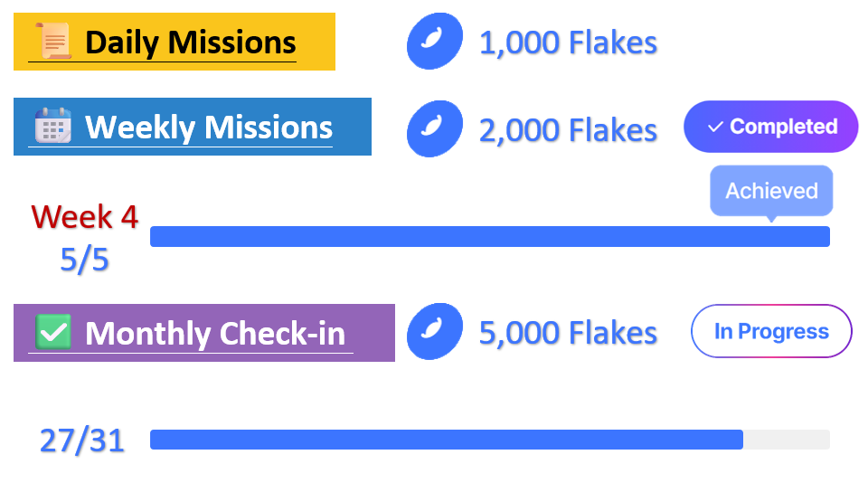The width and height of the screenshot is (868, 483).
Task: Open the Monthly Check-in heading
Action: click(x=214, y=333)
